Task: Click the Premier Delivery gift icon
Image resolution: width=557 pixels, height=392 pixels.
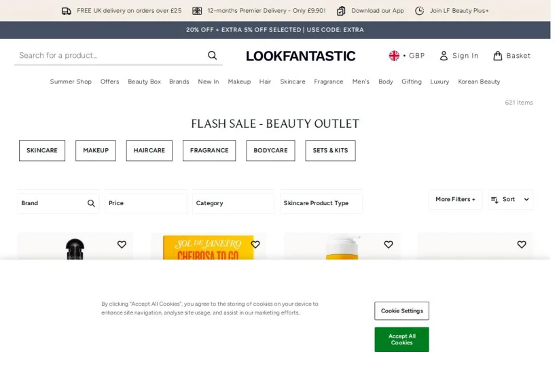Action: click(x=197, y=11)
